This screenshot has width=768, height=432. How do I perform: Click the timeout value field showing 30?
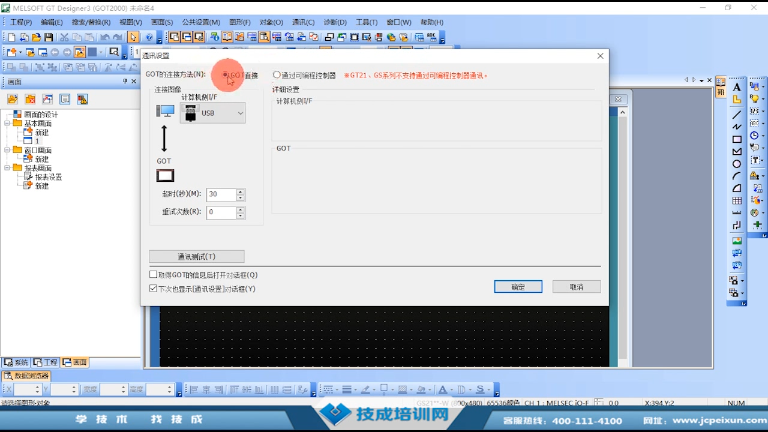point(221,194)
